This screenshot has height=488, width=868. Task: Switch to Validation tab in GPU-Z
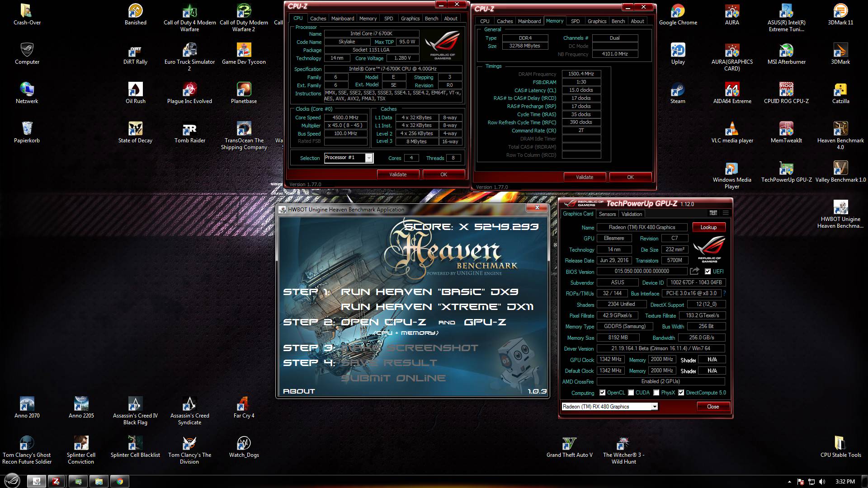(x=632, y=214)
